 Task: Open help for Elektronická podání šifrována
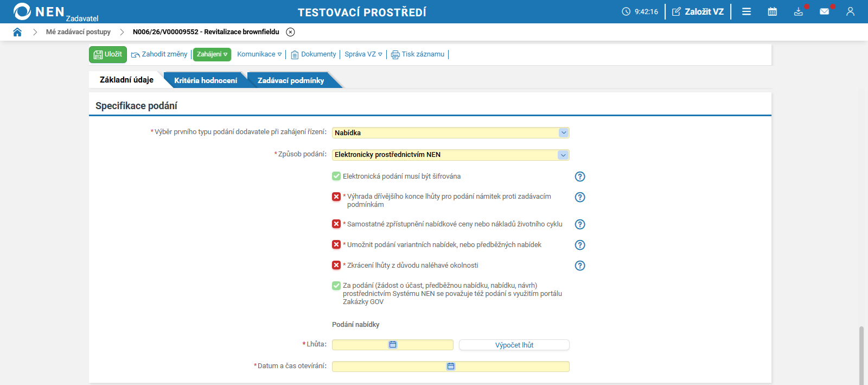pyautogui.click(x=580, y=176)
